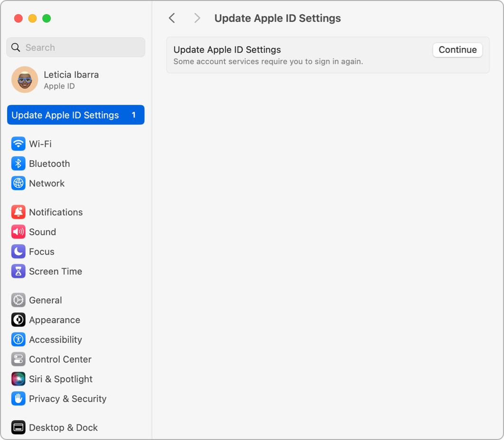Open Siri & Spotlight settings
The image size is (504, 440).
pyautogui.click(x=60, y=379)
